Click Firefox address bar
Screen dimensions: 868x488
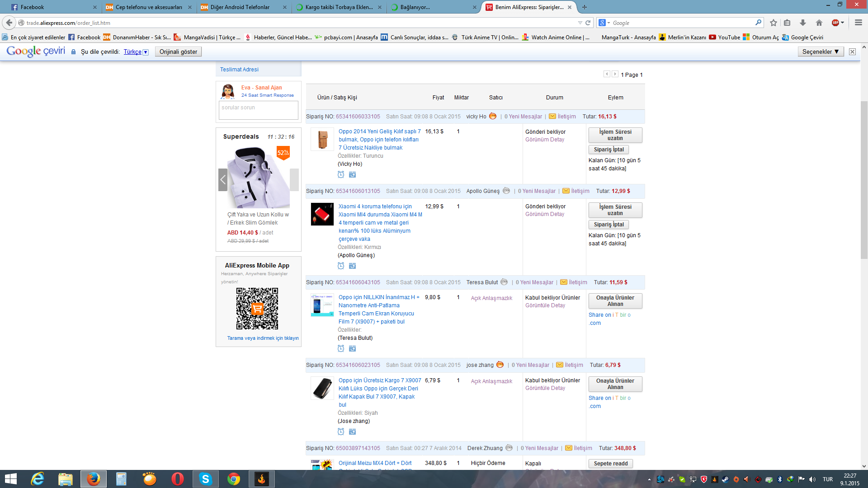coord(298,23)
